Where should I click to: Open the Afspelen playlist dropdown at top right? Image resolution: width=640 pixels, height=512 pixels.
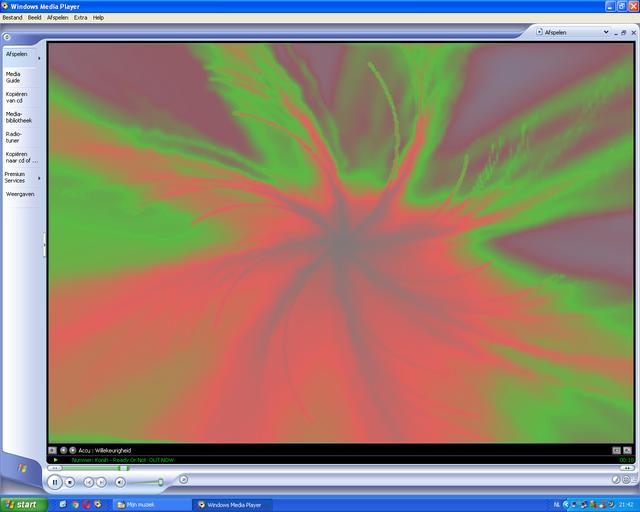click(606, 31)
